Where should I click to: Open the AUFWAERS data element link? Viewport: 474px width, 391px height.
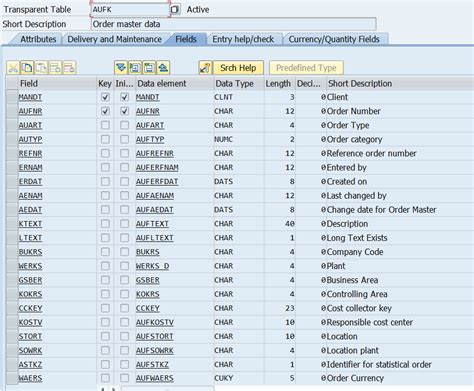point(155,378)
